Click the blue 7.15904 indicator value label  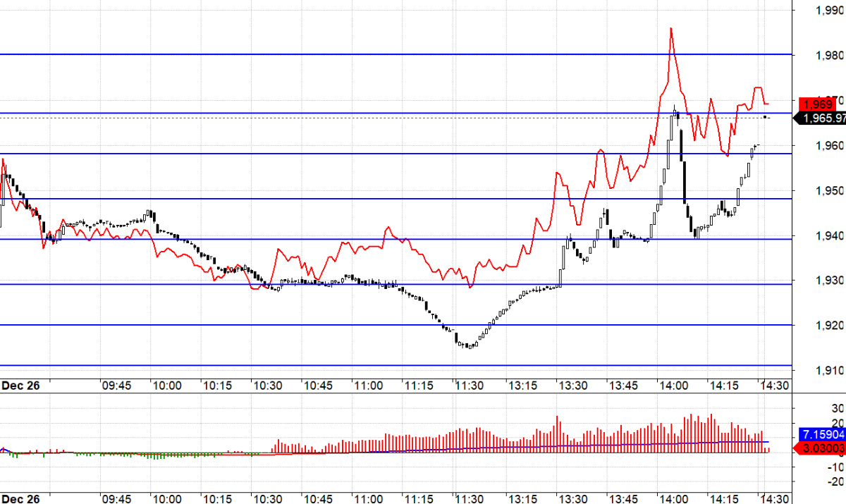(x=821, y=414)
